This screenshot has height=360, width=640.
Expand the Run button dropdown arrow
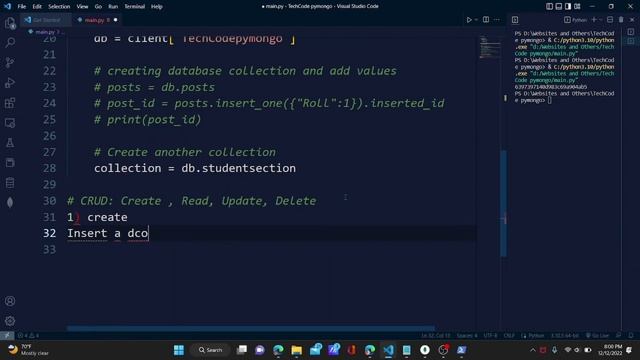[476, 20]
